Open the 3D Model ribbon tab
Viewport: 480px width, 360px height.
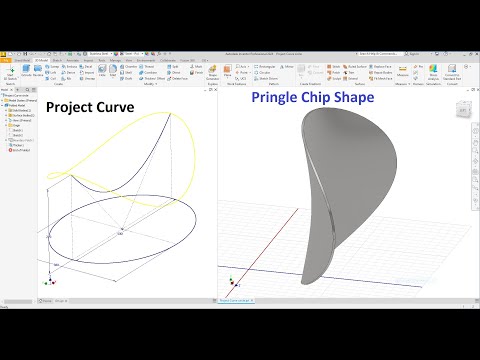click(x=41, y=60)
